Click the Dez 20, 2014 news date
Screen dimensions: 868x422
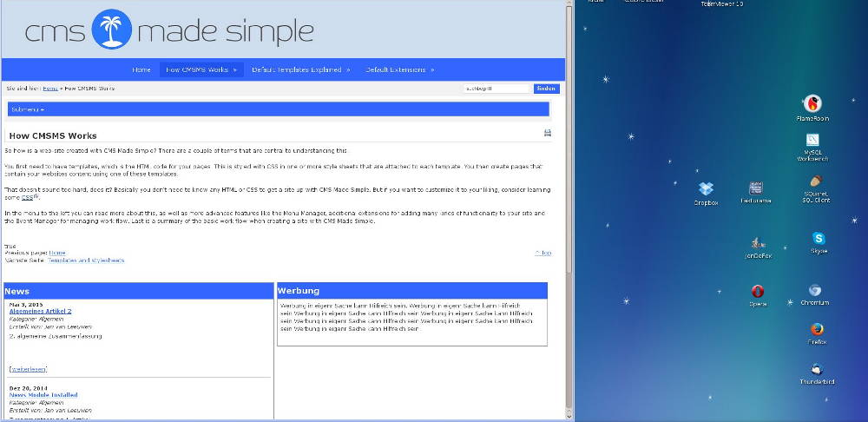coord(29,388)
